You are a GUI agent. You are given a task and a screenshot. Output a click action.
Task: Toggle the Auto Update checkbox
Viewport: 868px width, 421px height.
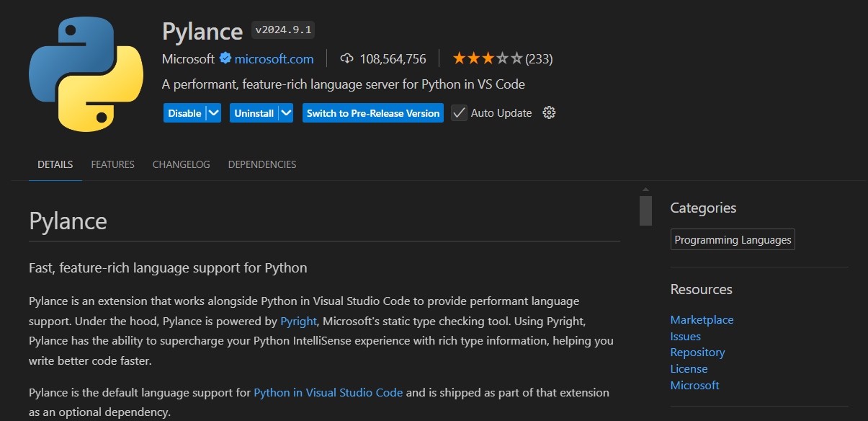[x=459, y=112]
